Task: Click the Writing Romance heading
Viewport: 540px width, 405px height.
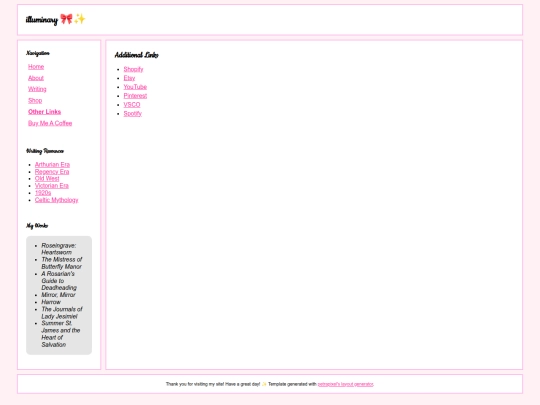Action: coord(45,151)
